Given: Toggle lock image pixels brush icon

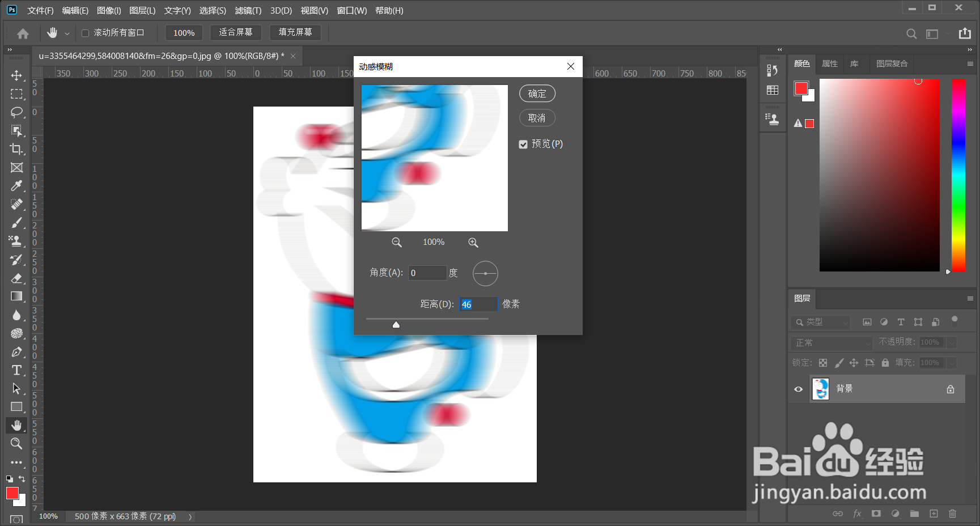Looking at the screenshot, I should tap(839, 363).
